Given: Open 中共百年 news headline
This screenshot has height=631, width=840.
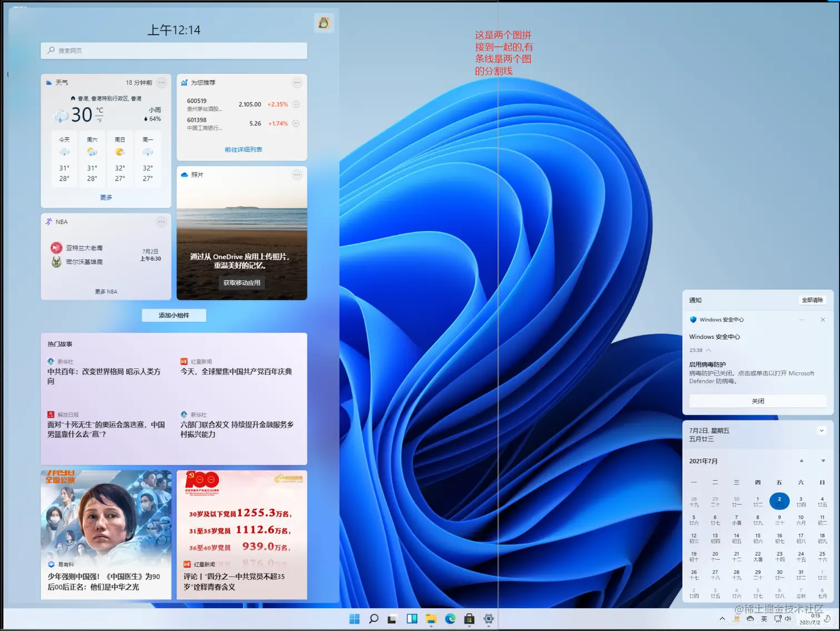Looking at the screenshot, I should 104,376.
